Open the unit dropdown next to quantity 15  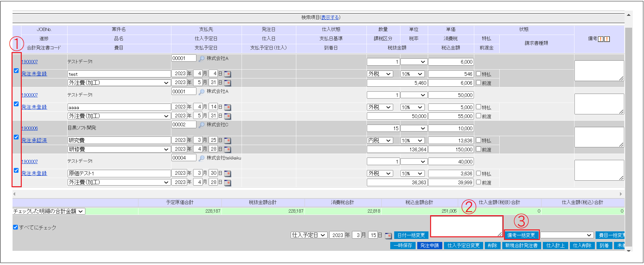[414, 129]
